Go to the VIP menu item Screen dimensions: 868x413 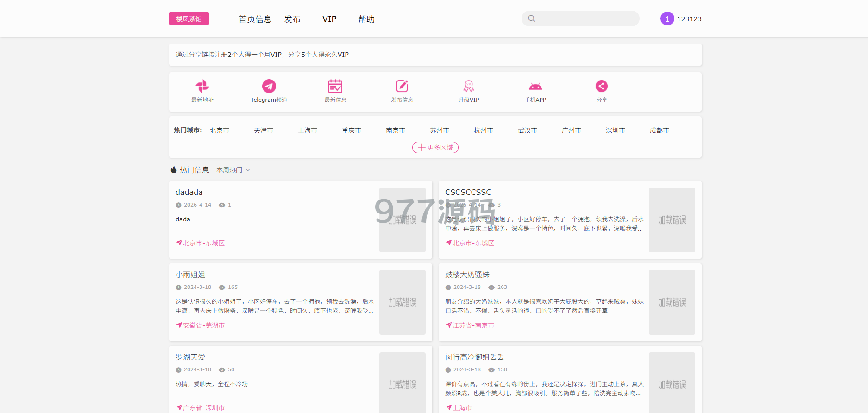pos(329,19)
